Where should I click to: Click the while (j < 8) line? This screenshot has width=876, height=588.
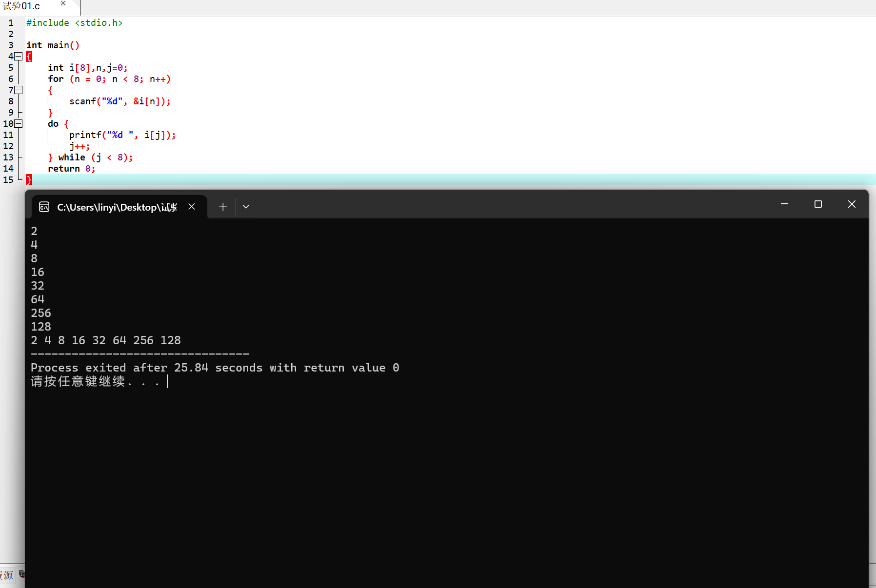[x=90, y=157]
